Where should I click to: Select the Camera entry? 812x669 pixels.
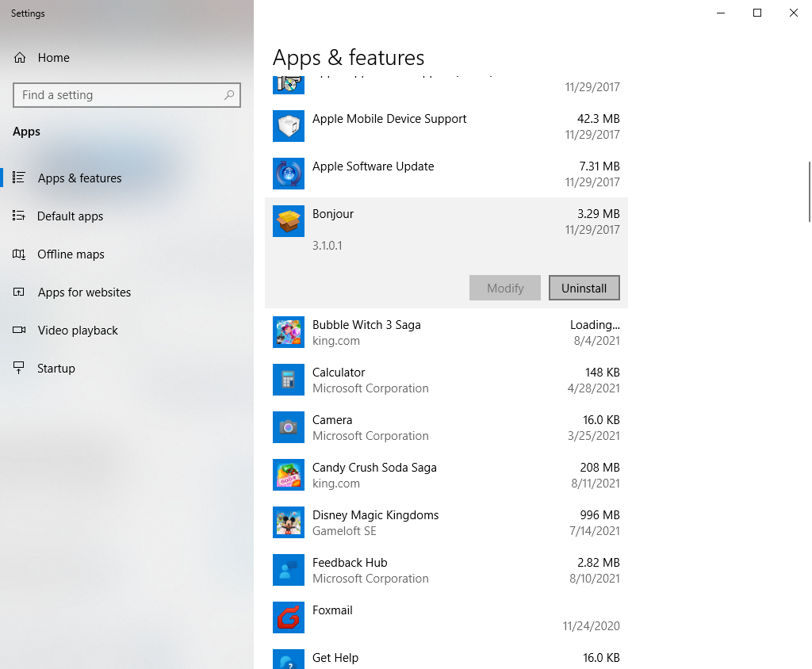pos(446,428)
